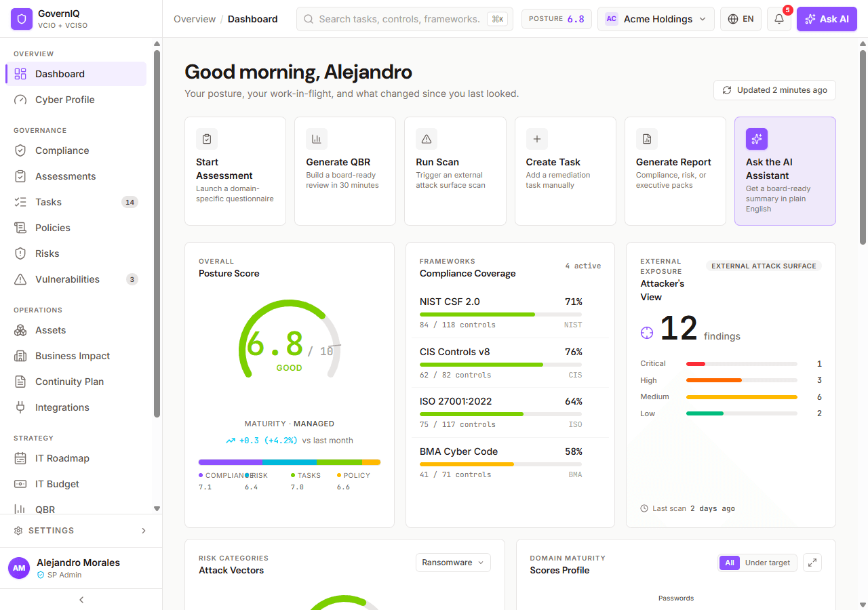Collapse the sidebar with the left chevron
Viewport: 868px width, 610px height.
(x=81, y=600)
